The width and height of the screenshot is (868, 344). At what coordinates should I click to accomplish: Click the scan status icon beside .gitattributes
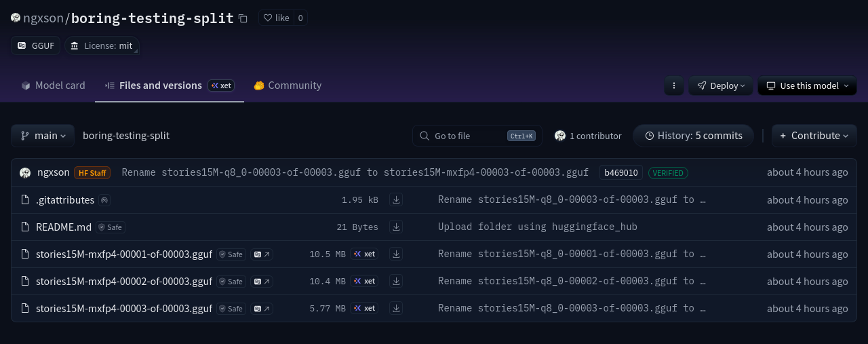[104, 200]
